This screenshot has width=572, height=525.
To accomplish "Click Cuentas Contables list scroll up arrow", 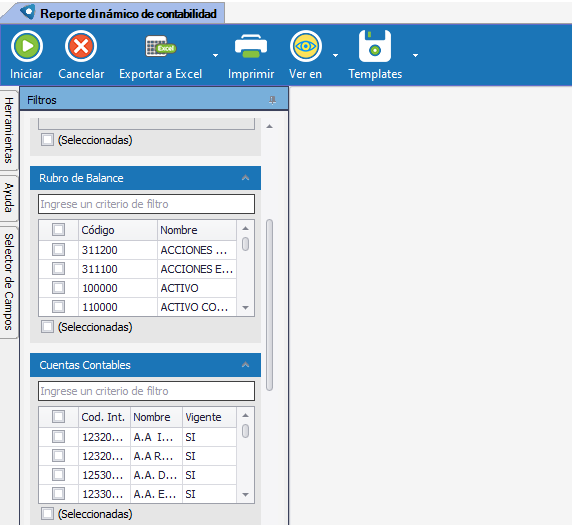I will pos(246,415).
